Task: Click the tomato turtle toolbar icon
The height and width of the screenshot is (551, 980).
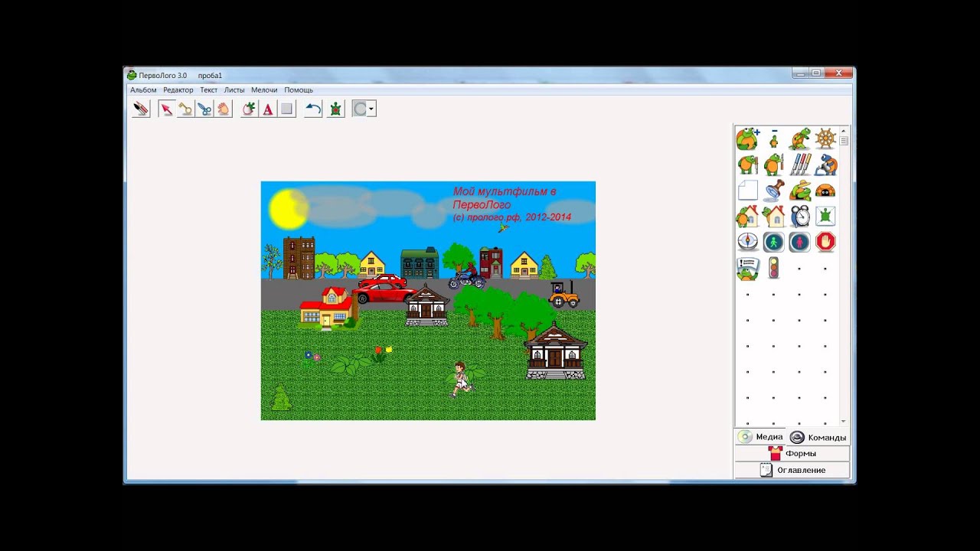Action: (249, 109)
